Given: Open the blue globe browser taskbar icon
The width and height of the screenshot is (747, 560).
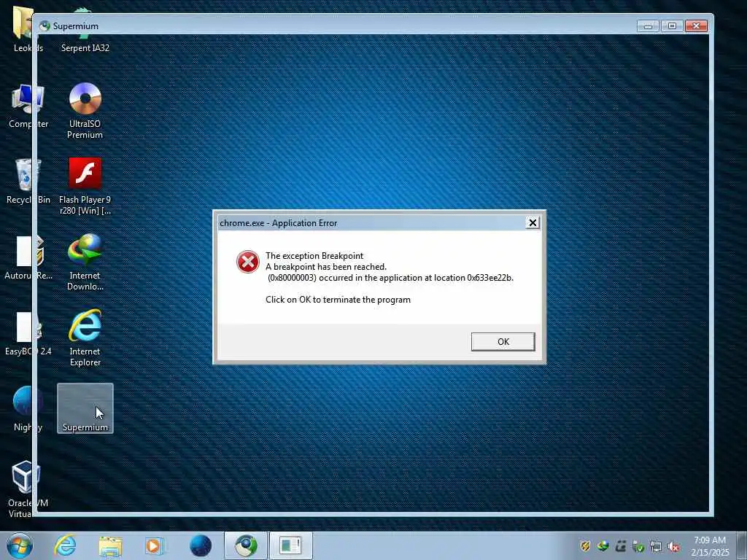Looking at the screenshot, I should click(x=201, y=545).
